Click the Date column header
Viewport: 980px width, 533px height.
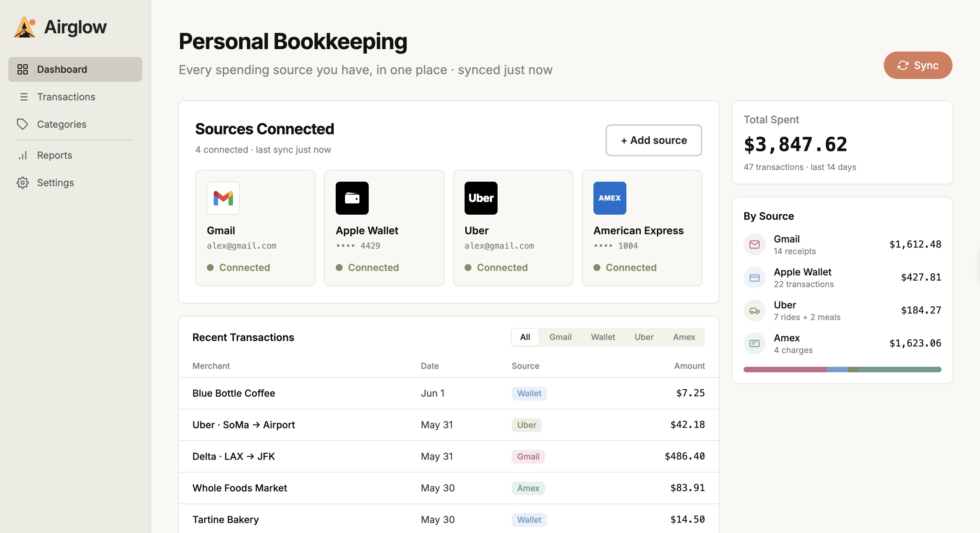coord(430,366)
